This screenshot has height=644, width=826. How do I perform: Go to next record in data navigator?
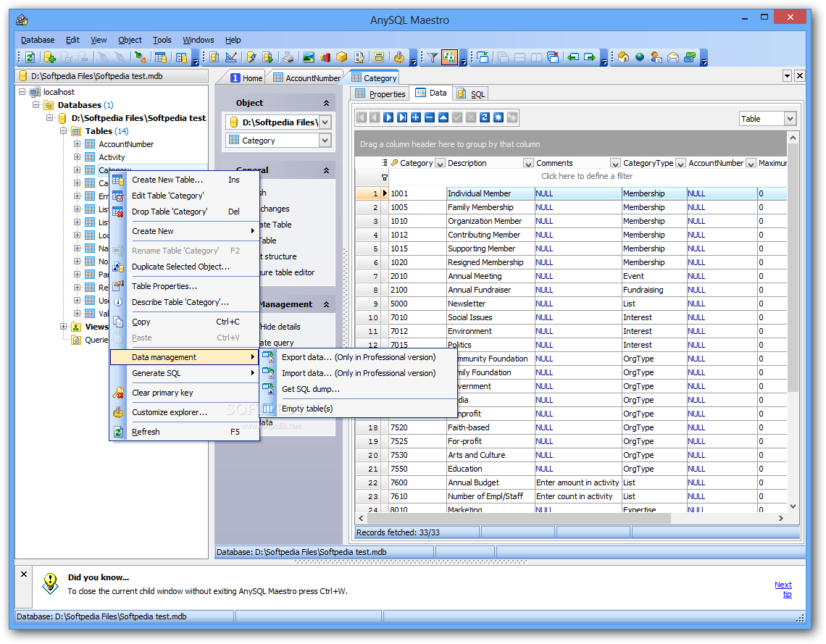point(388,117)
